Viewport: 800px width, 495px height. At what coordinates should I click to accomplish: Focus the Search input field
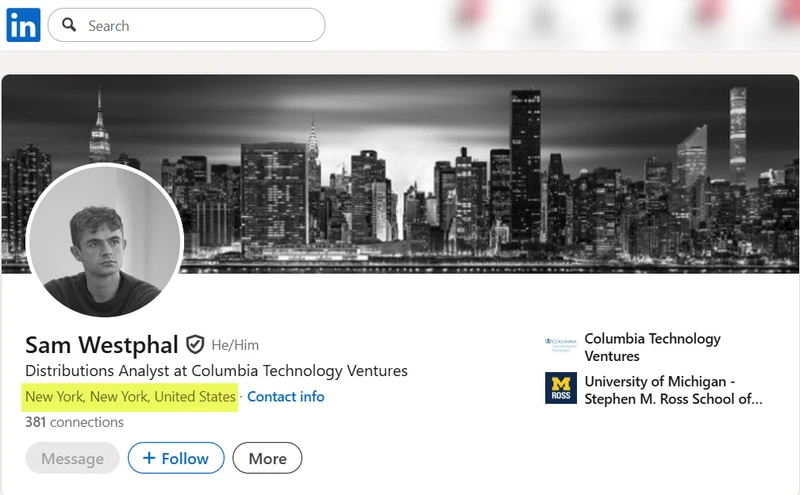[x=200, y=25]
